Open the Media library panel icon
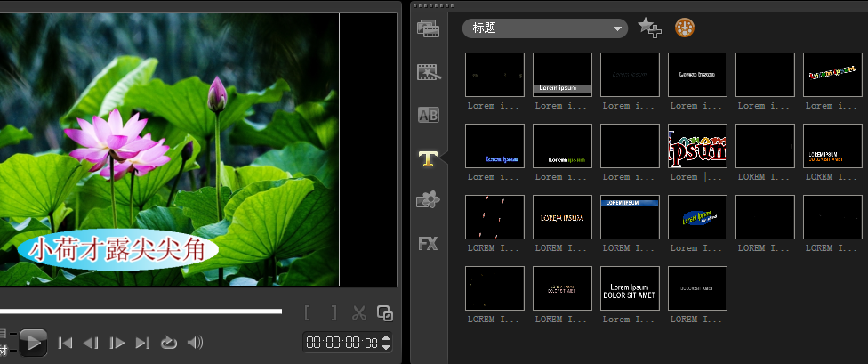The height and width of the screenshot is (364, 868). pyautogui.click(x=429, y=28)
